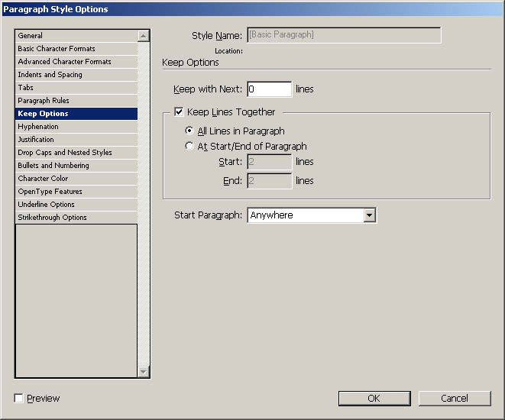Select Drop Caps and Nested Styles
Viewport: 505px width, 420px height.
[x=76, y=153]
